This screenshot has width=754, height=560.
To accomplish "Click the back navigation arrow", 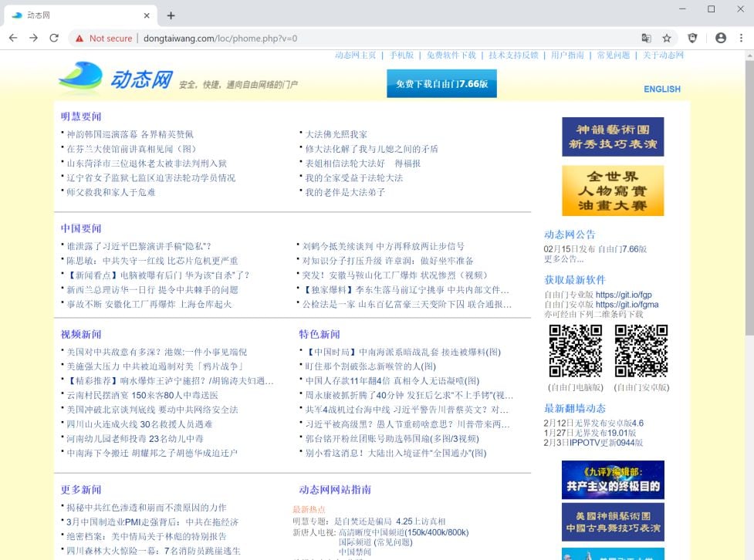I will [x=13, y=37].
